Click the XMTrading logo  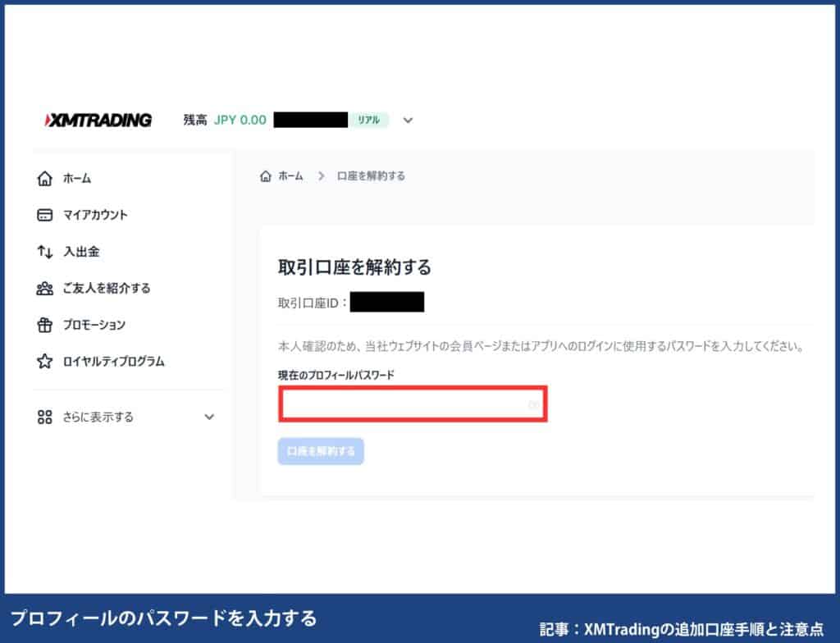pos(98,120)
